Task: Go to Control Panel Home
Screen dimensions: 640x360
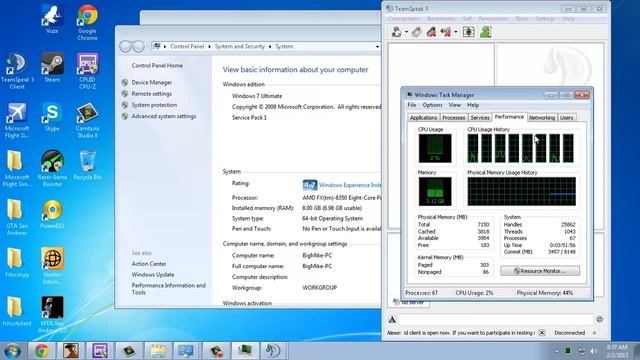Action: tap(157, 66)
